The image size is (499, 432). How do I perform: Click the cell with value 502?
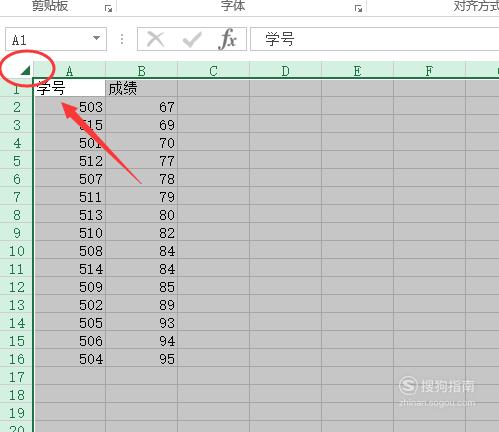[x=69, y=305]
